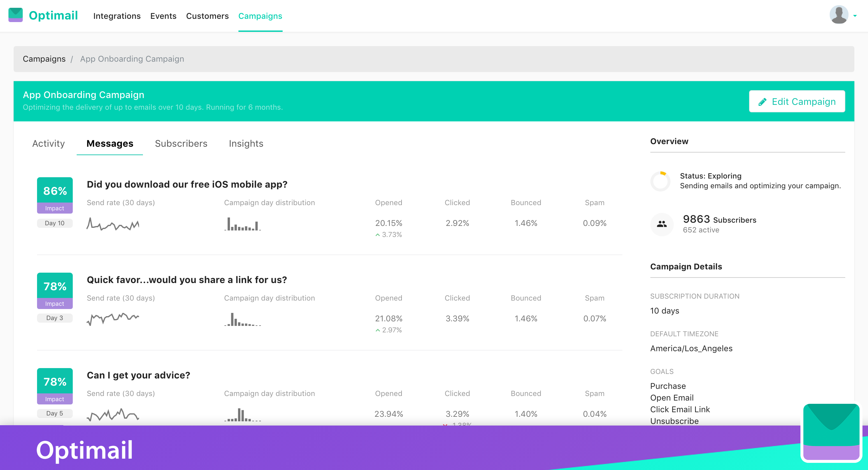
Task: Open the large Optimail envelope widget at bottom right
Action: [831, 432]
